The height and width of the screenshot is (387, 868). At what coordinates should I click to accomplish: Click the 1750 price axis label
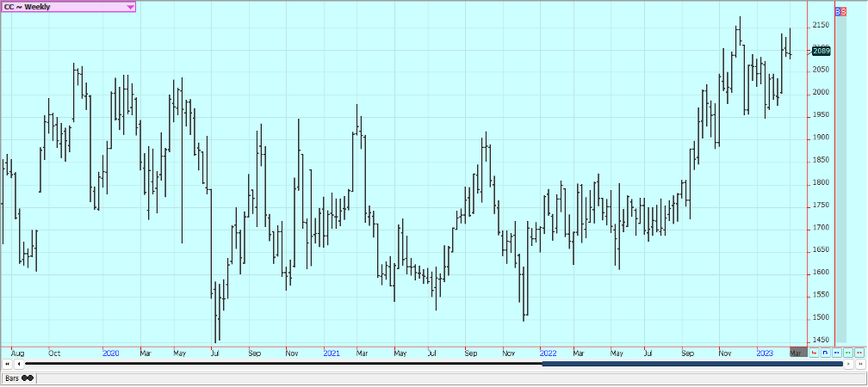[x=821, y=205]
